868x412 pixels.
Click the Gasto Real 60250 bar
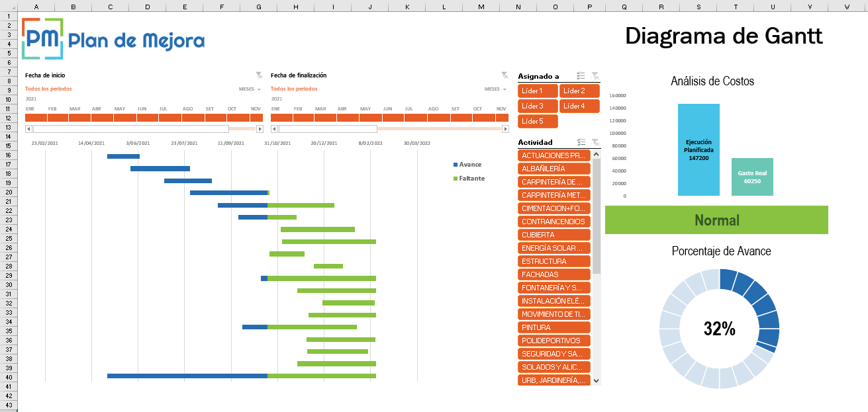coord(752,177)
